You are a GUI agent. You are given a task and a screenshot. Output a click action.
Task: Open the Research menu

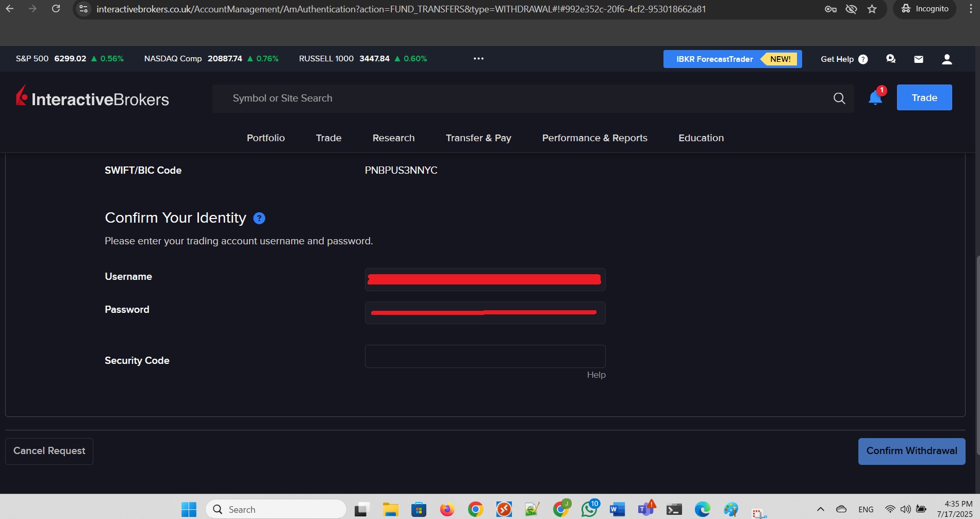(x=393, y=138)
